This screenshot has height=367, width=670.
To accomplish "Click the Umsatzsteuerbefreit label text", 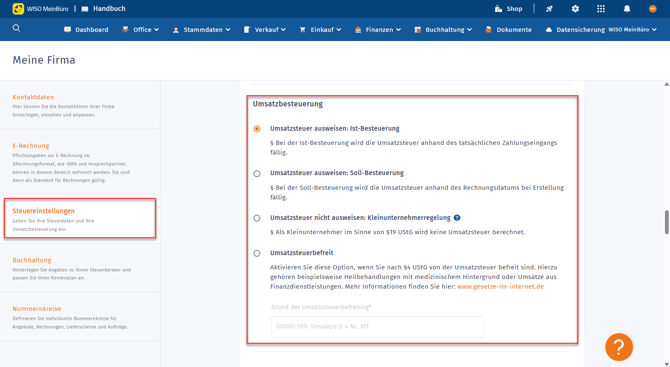I will (302, 253).
